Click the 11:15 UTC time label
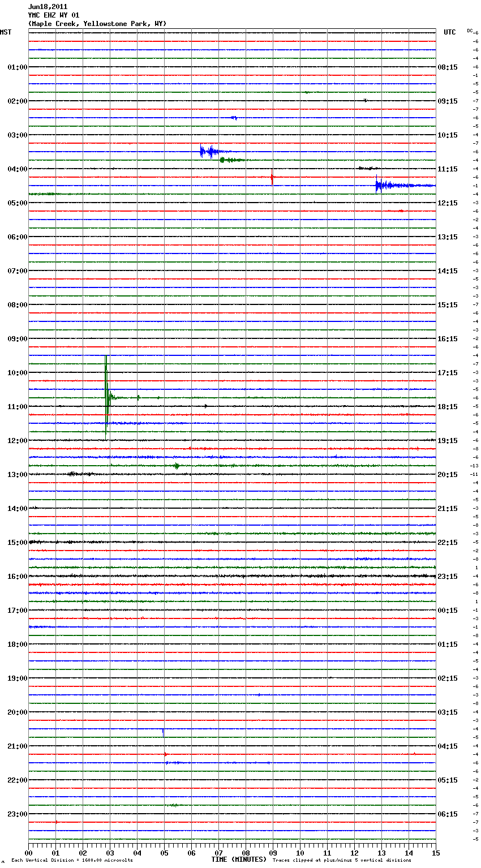This screenshot has height=868, width=481. click(x=448, y=169)
